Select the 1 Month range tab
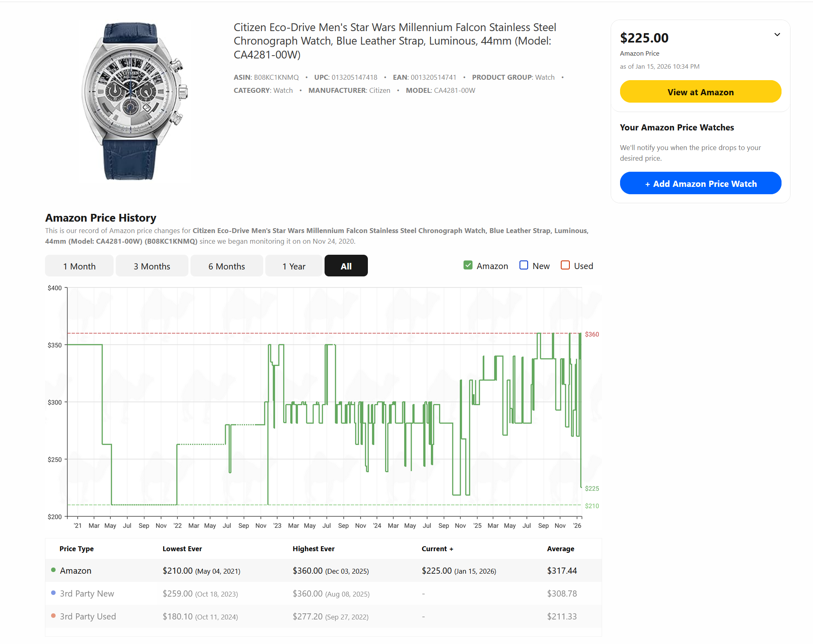813x644 pixels. tap(79, 266)
